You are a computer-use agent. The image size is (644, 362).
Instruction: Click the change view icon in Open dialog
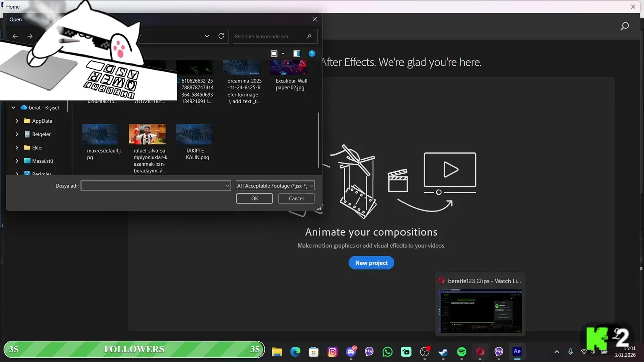coord(274,53)
